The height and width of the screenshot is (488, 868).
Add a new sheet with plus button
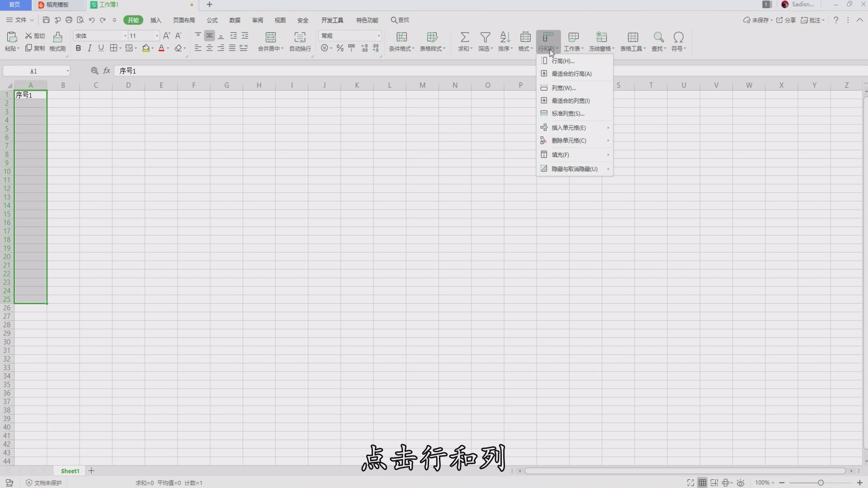click(91, 471)
